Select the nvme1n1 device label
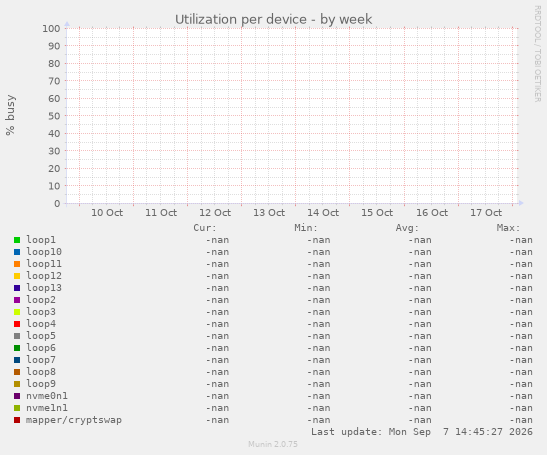 pos(47,408)
